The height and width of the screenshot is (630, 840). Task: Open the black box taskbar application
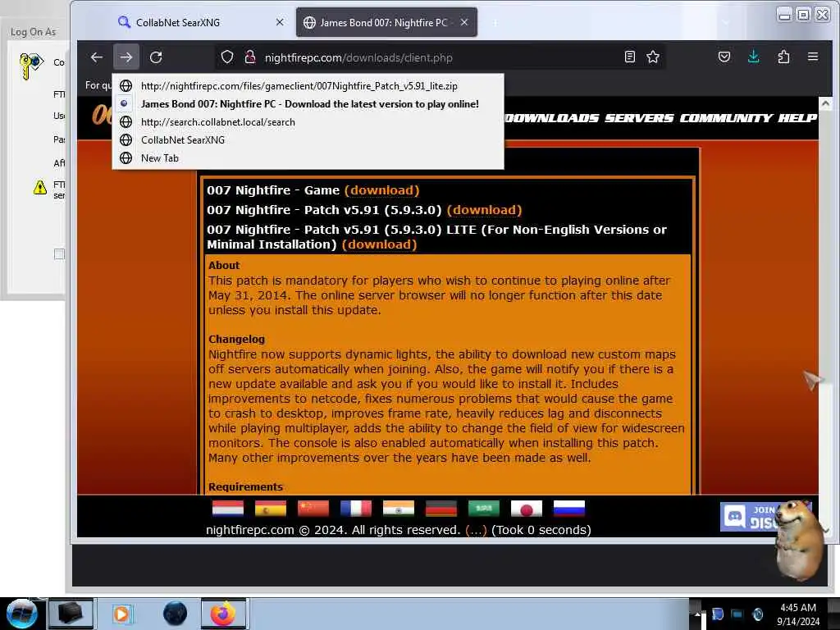[71, 614]
